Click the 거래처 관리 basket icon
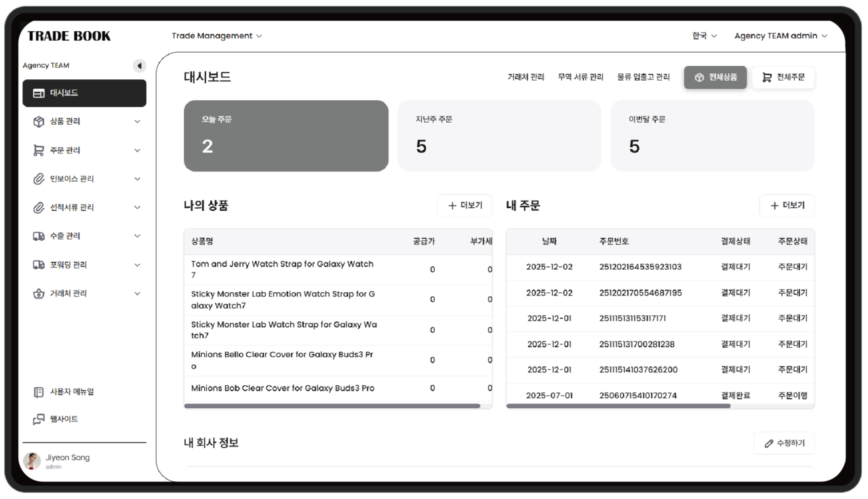This screenshot has height=499, width=868. pos(39,294)
